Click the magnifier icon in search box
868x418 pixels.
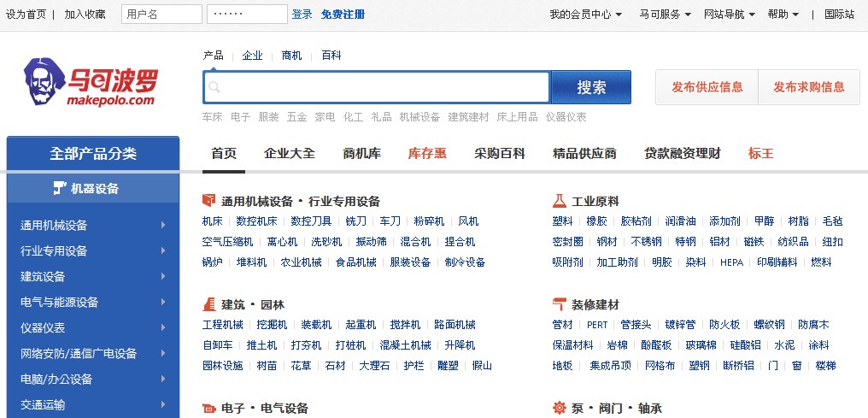(x=214, y=87)
